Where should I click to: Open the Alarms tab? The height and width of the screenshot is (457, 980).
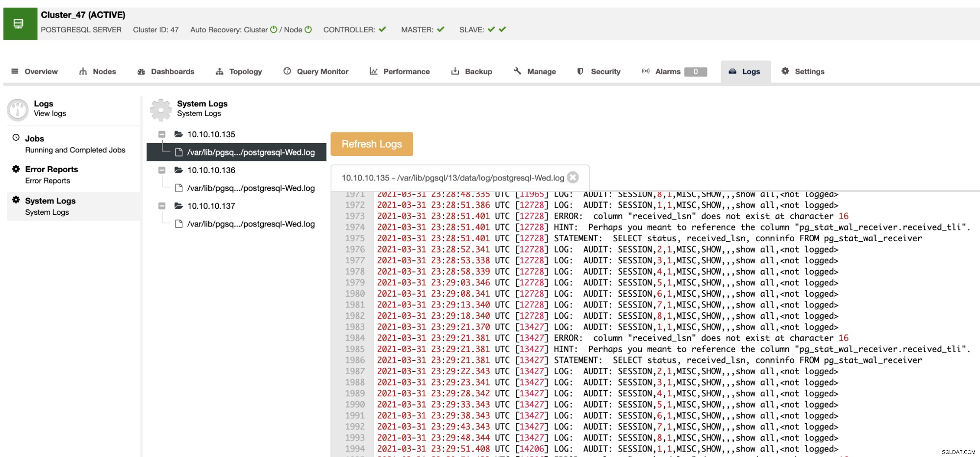(674, 72)
